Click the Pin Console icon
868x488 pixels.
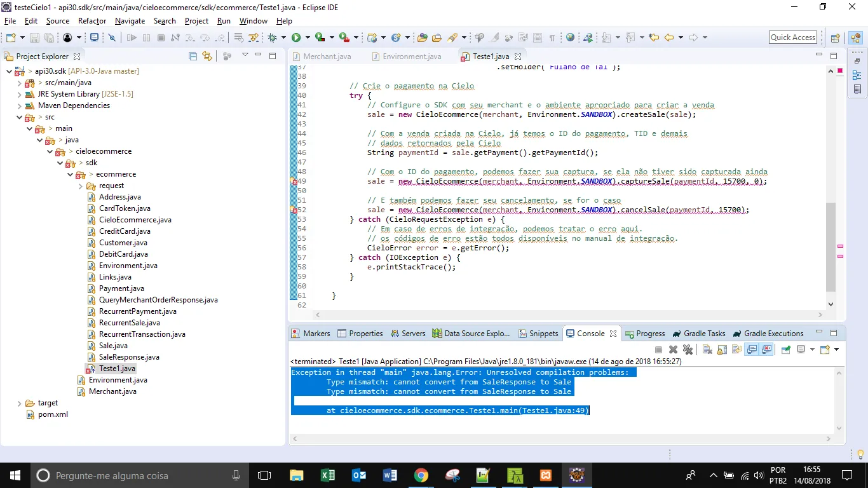(786, 349)
